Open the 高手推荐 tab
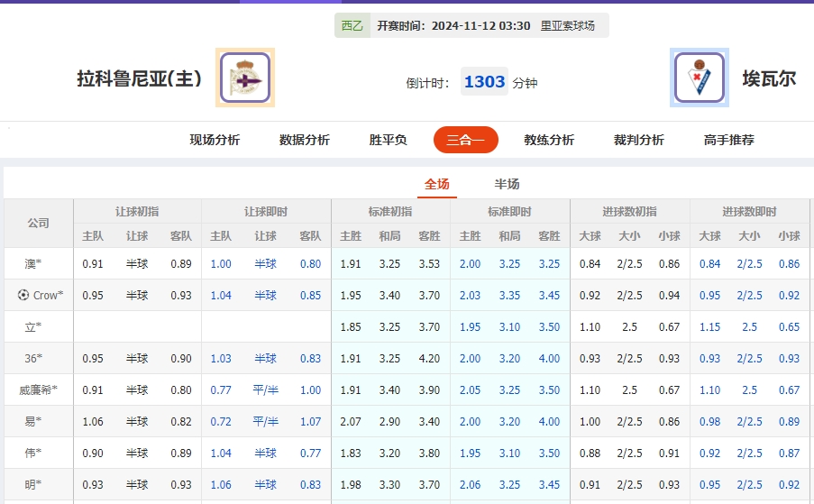The height and width of the screenshot is (504, 814). point(729,140)
